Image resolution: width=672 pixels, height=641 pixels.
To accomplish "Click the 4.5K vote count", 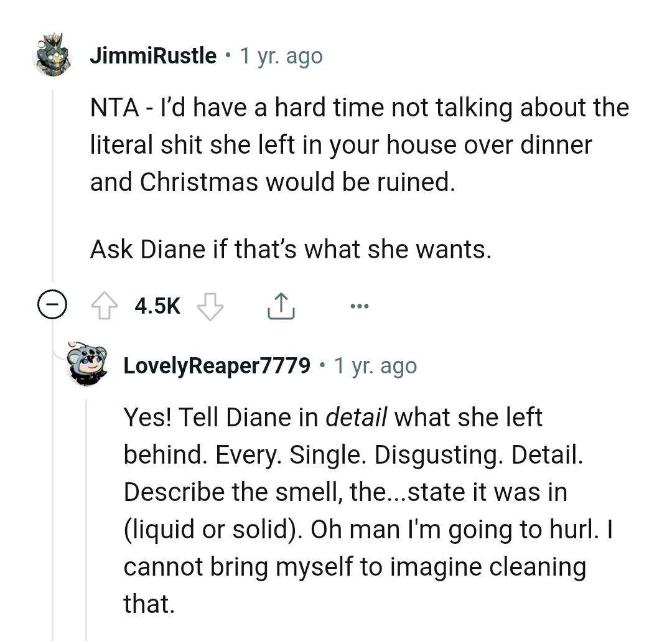I will (156, 305).
